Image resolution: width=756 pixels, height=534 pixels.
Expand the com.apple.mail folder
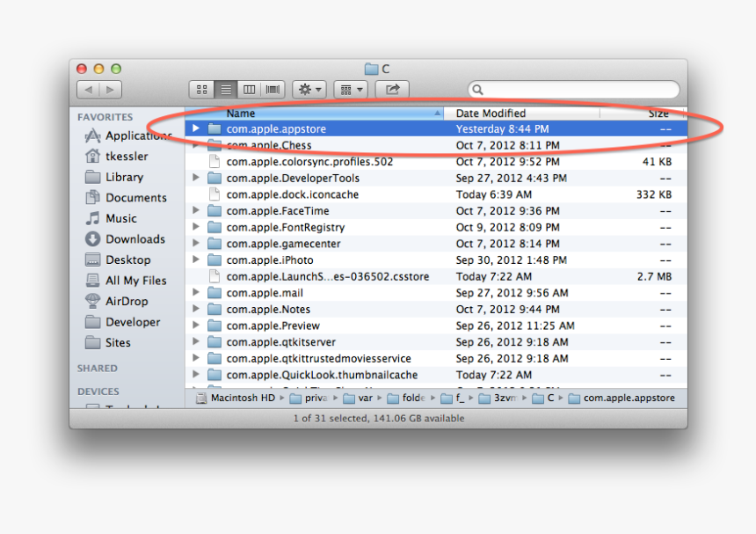pos(196,292)
